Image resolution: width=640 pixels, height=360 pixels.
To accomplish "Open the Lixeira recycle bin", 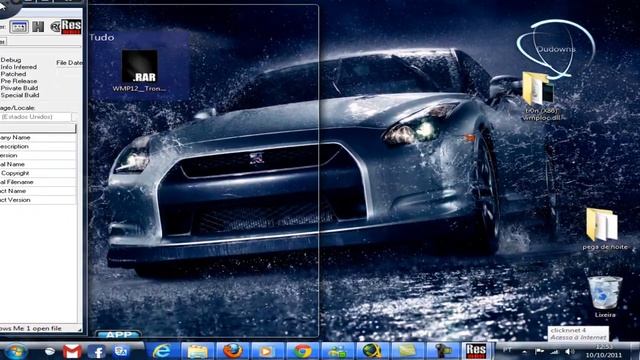I will (x=604, y=297).
